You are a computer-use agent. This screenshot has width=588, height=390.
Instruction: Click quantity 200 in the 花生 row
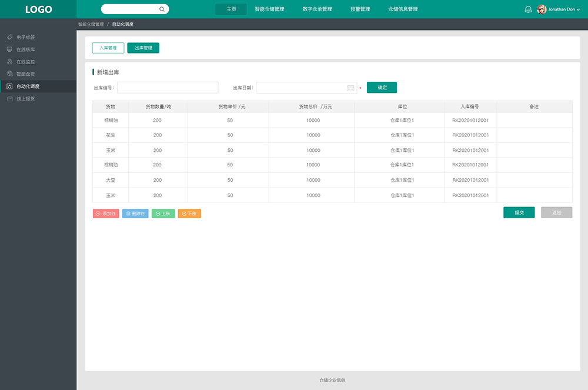(x=158, y=135)
